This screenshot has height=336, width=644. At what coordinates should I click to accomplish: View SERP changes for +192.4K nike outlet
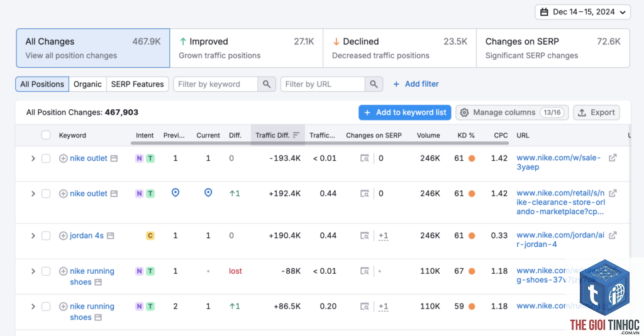pyautogui.click(x=365, y=193)
